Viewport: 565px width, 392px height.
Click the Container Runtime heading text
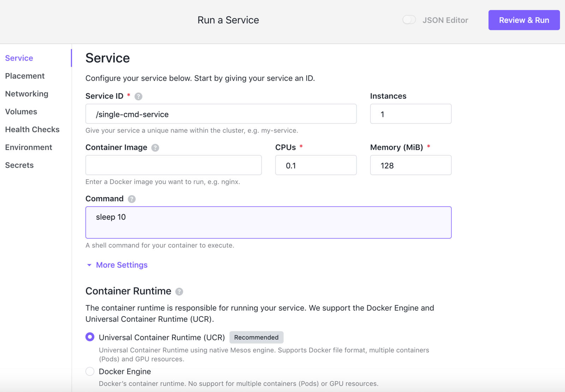[128, 291]
